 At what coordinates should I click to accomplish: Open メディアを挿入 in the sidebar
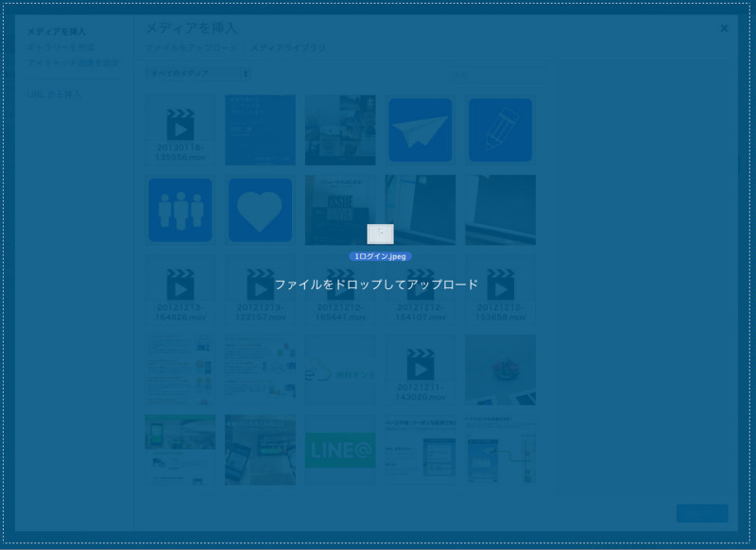57,32
